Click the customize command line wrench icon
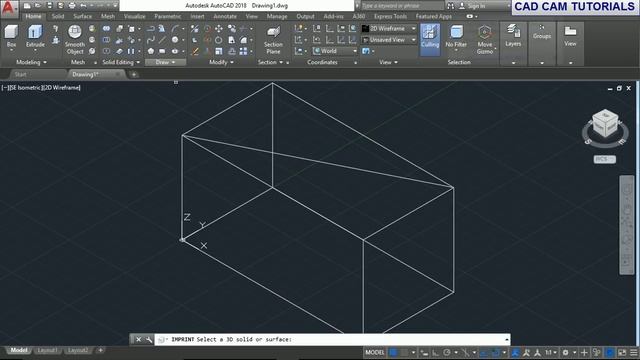The height and width of the screenshot is (360, 640). (x=149, y=340)
